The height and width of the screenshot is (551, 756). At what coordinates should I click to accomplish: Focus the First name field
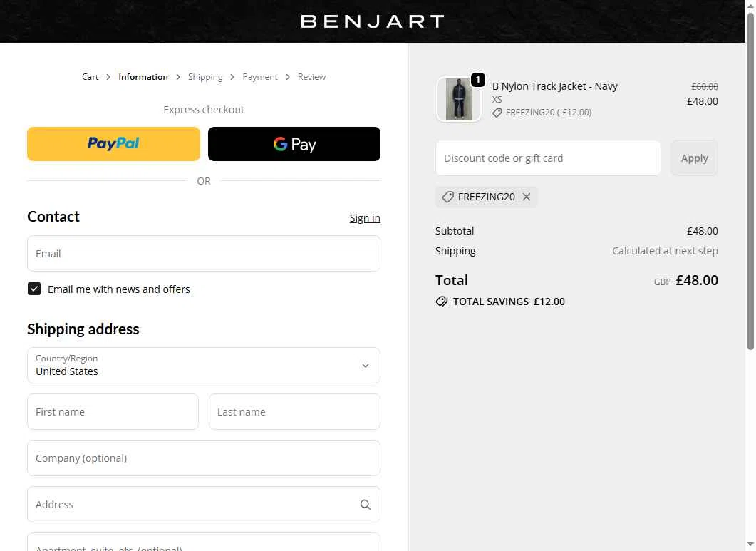pos(113,411)
